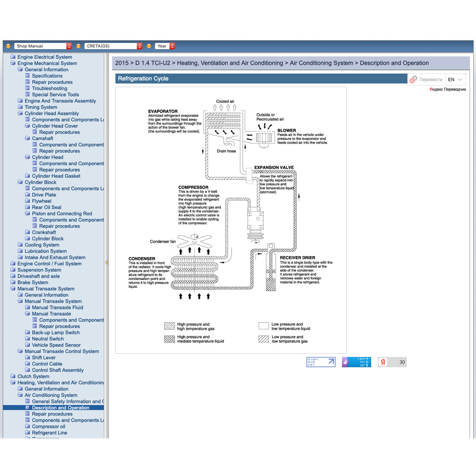Expand the Cooling System folder

pos(20,245)
